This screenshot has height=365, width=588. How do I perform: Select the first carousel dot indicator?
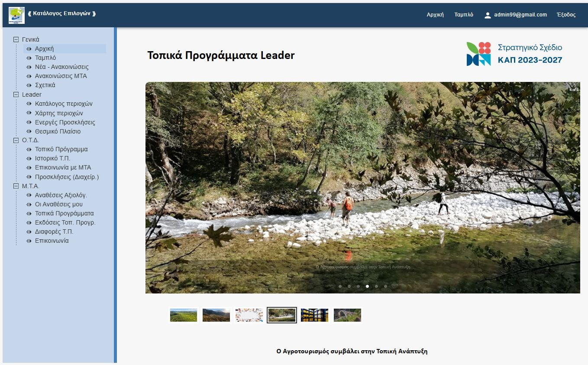pyautogui.click(x=340, y=286)
